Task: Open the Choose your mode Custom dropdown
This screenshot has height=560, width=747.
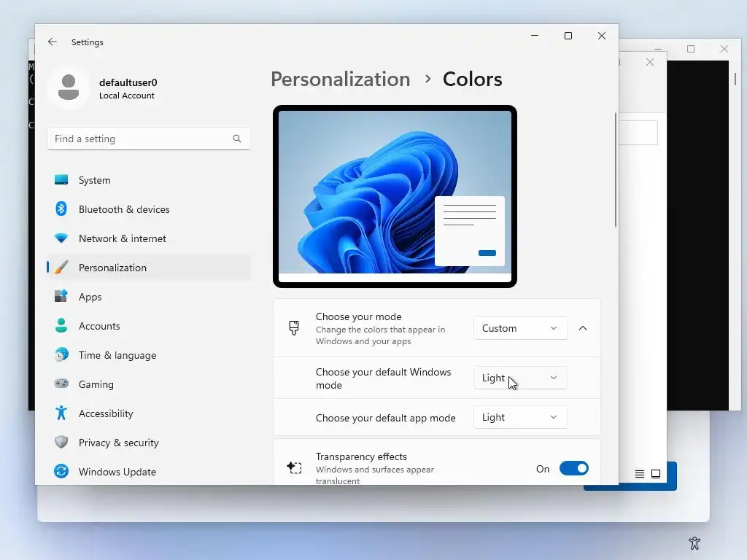Action: [x=520, y=328]
